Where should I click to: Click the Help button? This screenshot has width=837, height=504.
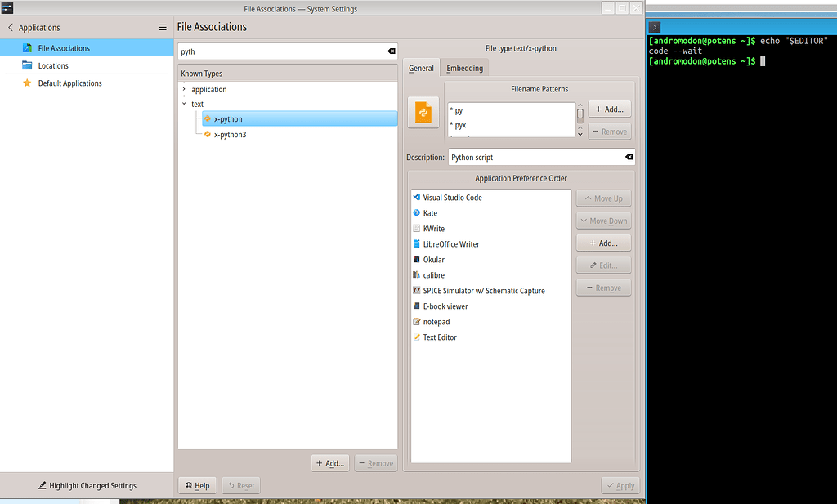(197, 485)
